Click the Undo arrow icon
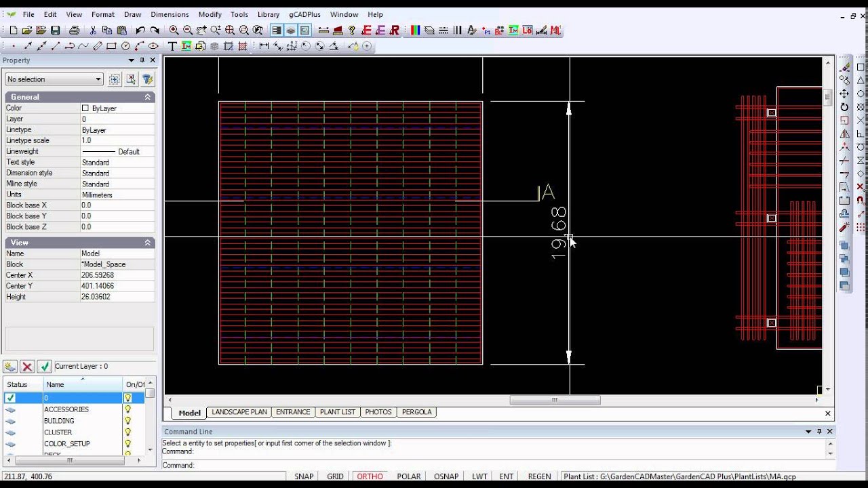Screen dimensions: 868x488 (x=140, y=30)
